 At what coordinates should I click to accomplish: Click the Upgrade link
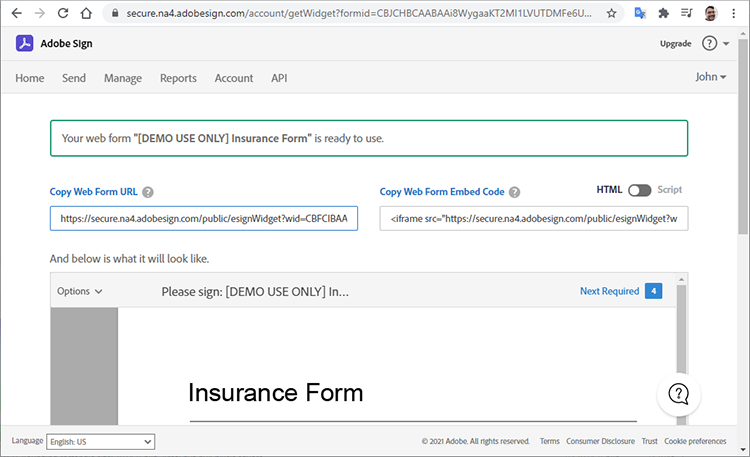click(x=675, y=44)
